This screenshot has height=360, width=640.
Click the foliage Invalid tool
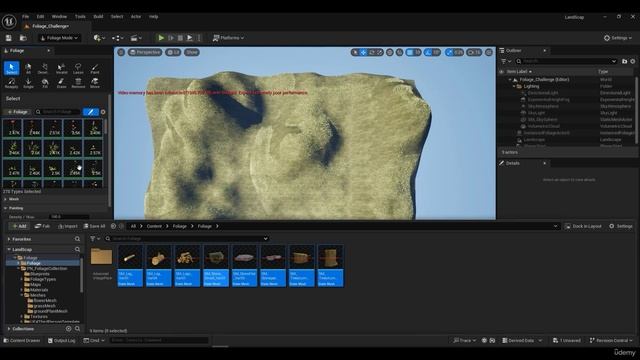coord(61,69)
